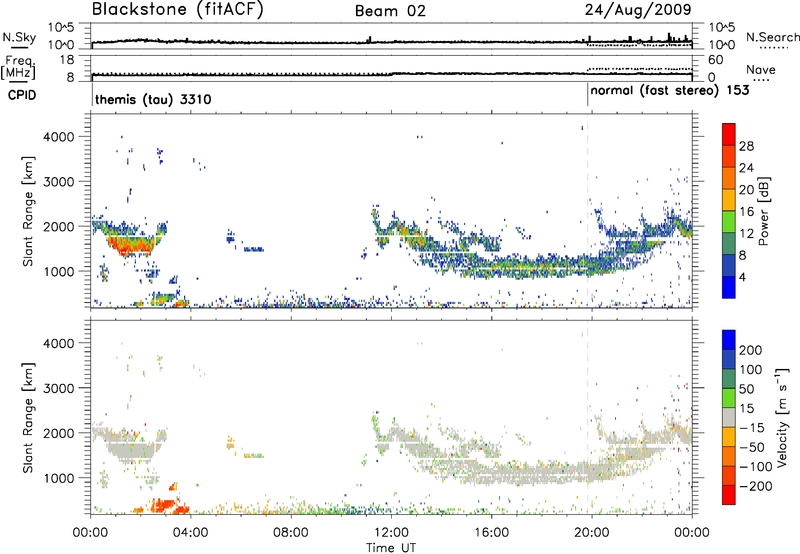Click the power panel 'Slant Range [km]' label
The height and width of the screenshot is (554, 800).
coord(28,211)
